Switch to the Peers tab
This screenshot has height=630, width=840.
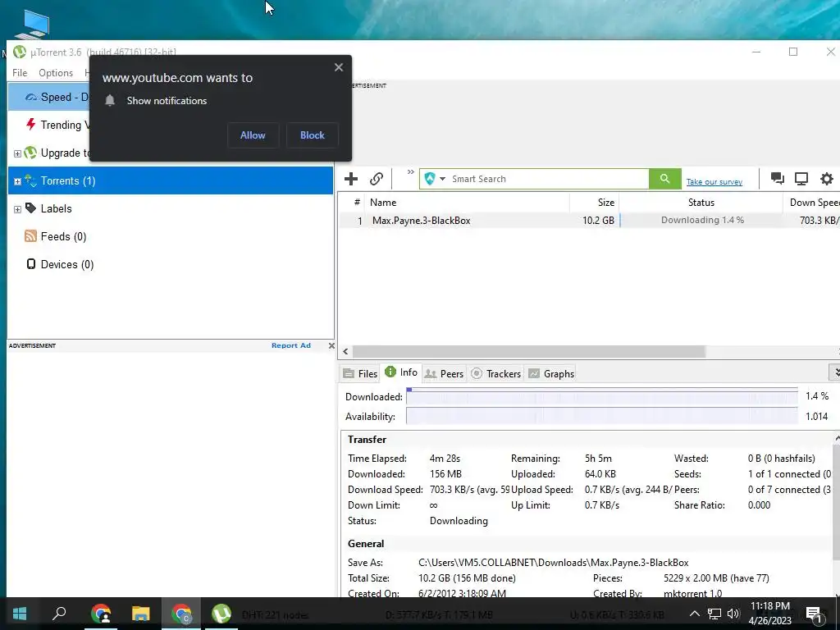point(444,373)
